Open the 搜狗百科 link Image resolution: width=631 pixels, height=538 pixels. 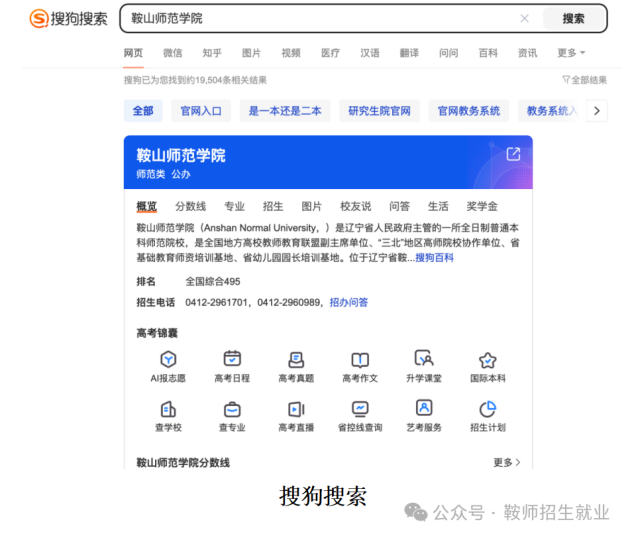(434, 258)
